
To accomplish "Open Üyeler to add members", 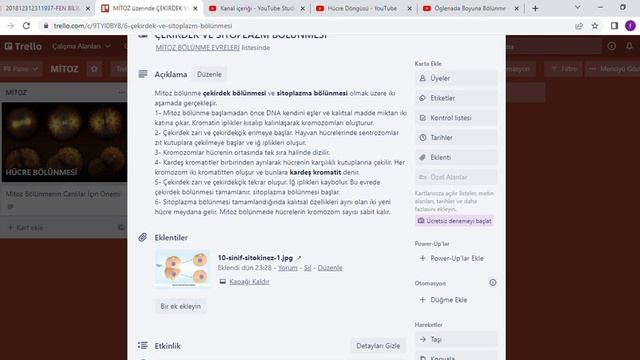I will tap(456, 78).
